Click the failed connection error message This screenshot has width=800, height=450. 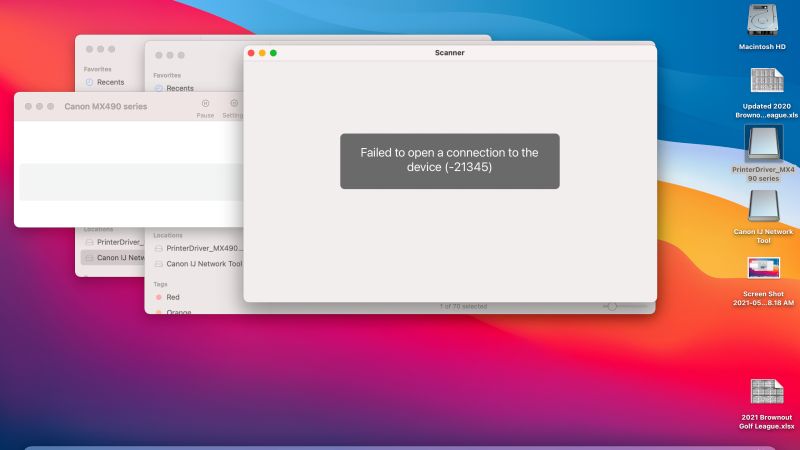coord(449,161)
